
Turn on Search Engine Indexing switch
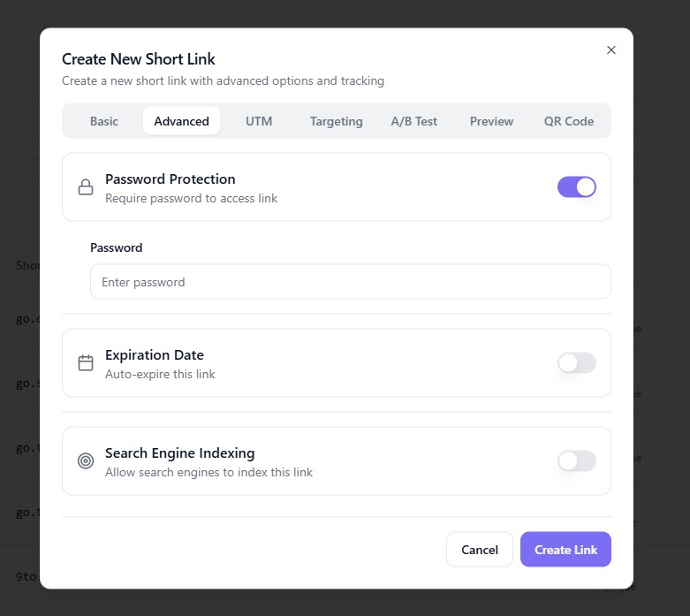tap(576, 461)
